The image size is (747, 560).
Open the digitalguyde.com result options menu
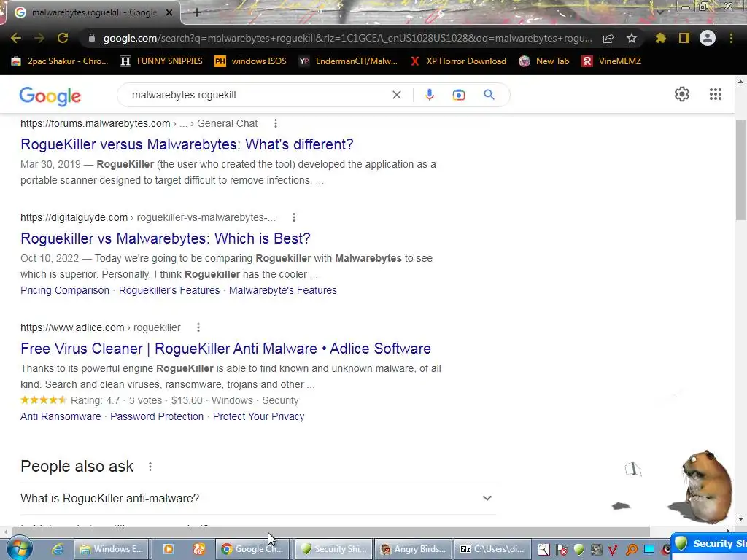[294, 217]
